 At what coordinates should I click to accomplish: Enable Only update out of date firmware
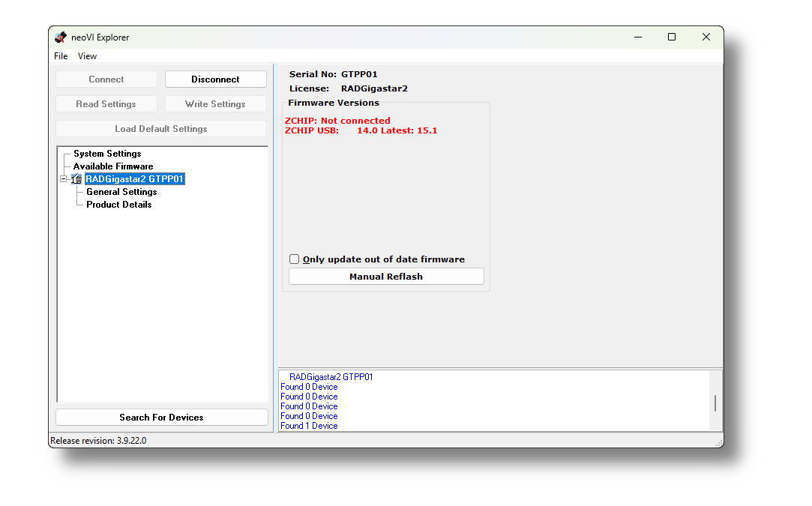pos(294,259)
